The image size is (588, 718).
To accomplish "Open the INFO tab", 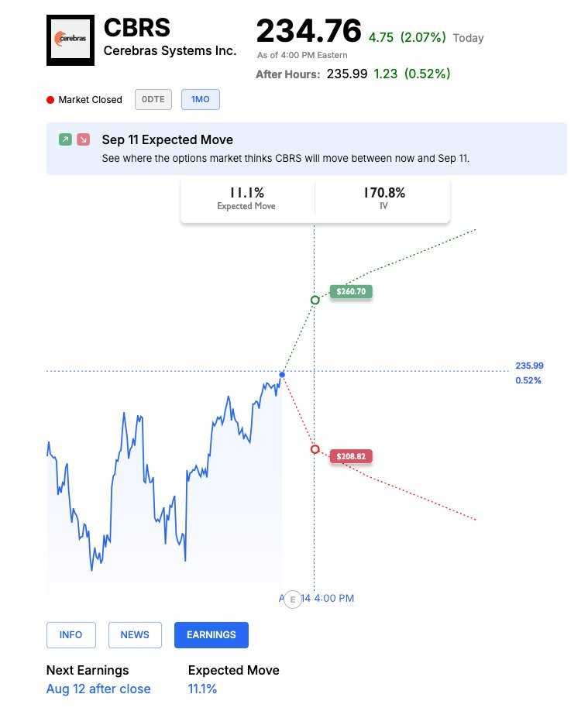I will [71, 635].
